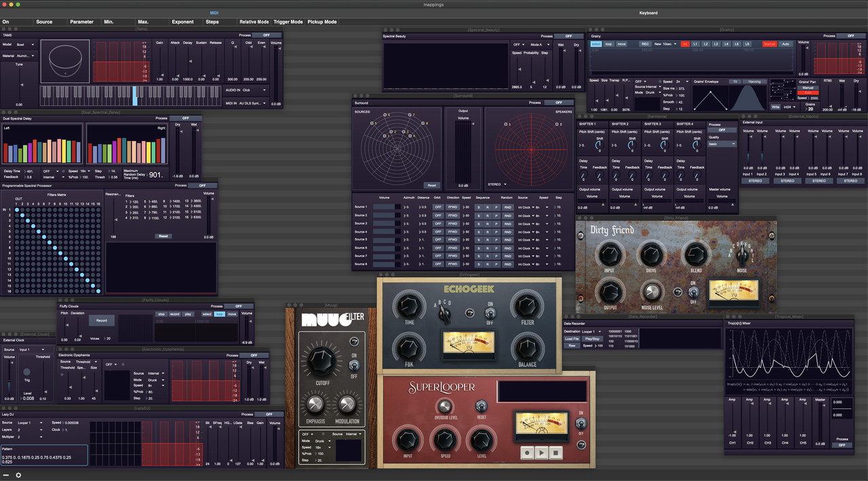
Task: Click the Echogeek TIME knob
Action: (410, 307)
